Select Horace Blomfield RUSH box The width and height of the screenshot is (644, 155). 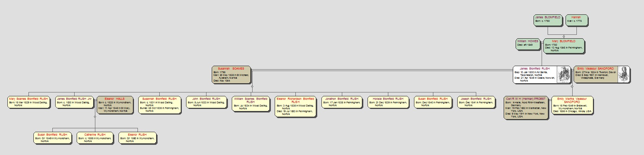pyautogui.click(x=388, y=102)
